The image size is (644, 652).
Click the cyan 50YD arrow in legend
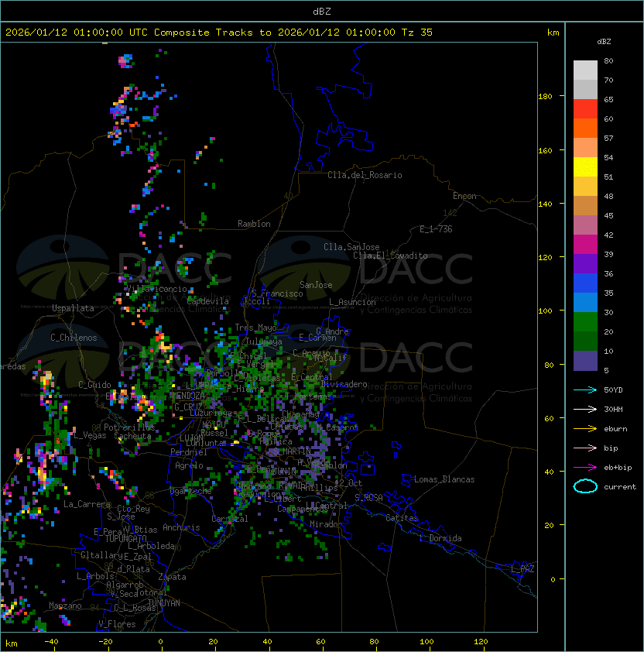click(x=585, y=389)
